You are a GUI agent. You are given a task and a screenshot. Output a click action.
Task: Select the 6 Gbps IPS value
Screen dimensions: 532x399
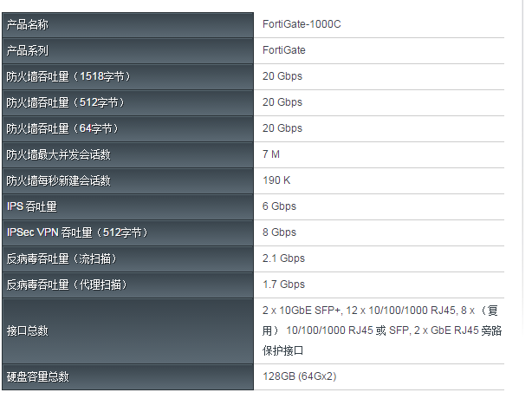279,206
